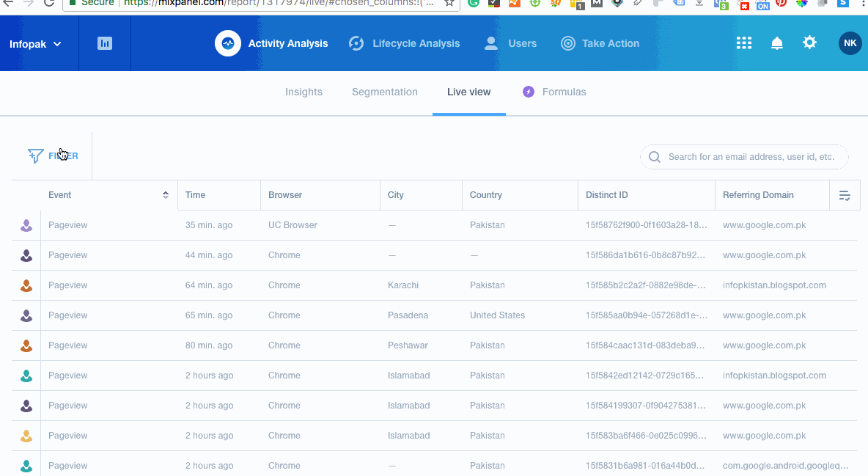Open Lifecycle Analysis menu
Screen dimensions: 868x476
coord(405,43)
